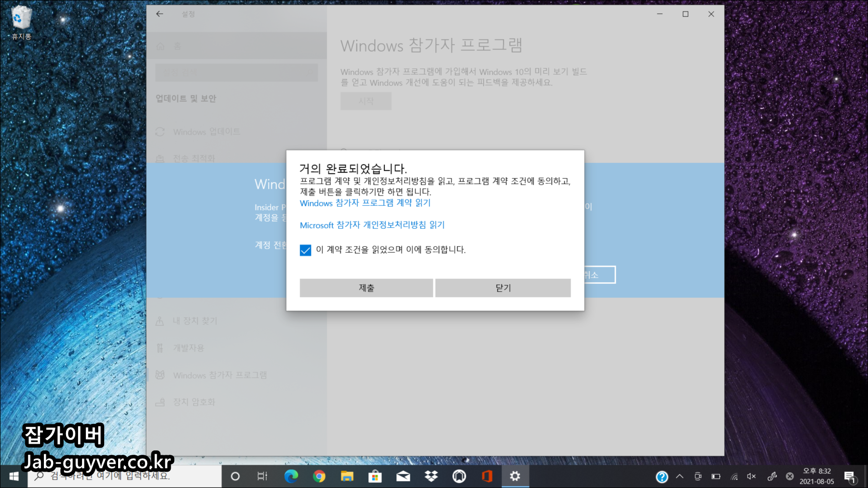Click the muted volume tray icon
The width and height of the screenshot is (868, 488).
pyautogui.click(x=752, y=476)
